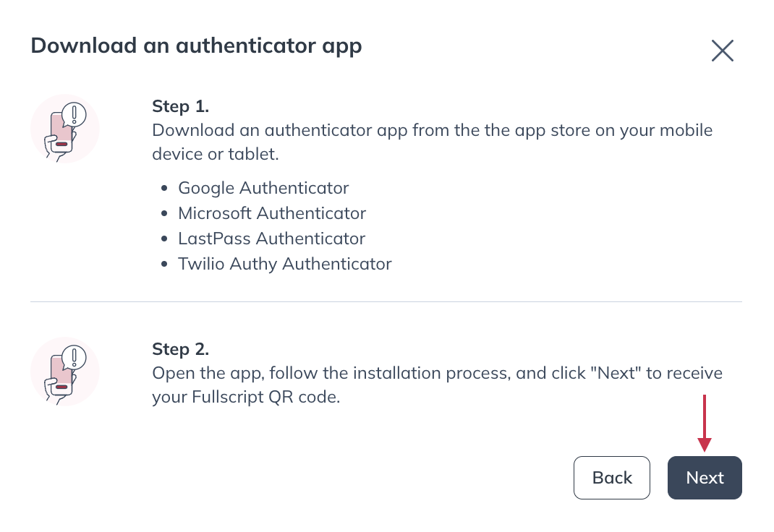Click the Step 1 heading text
774x532 pixels.
point(180,106)
